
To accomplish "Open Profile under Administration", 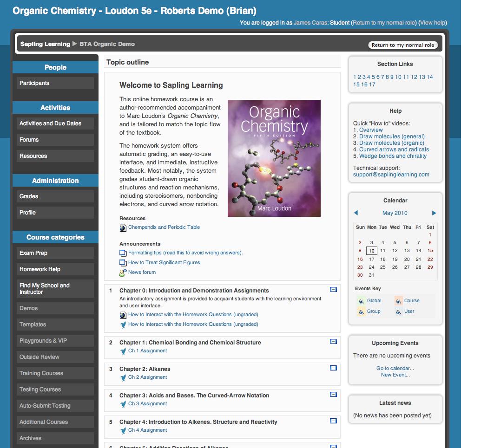I will pyautogui.click(x=55, y=213).
